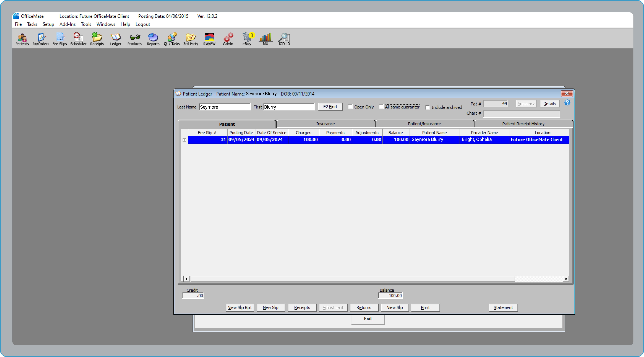Click the OfficeMate application logo icon

(x=16, y=16)
